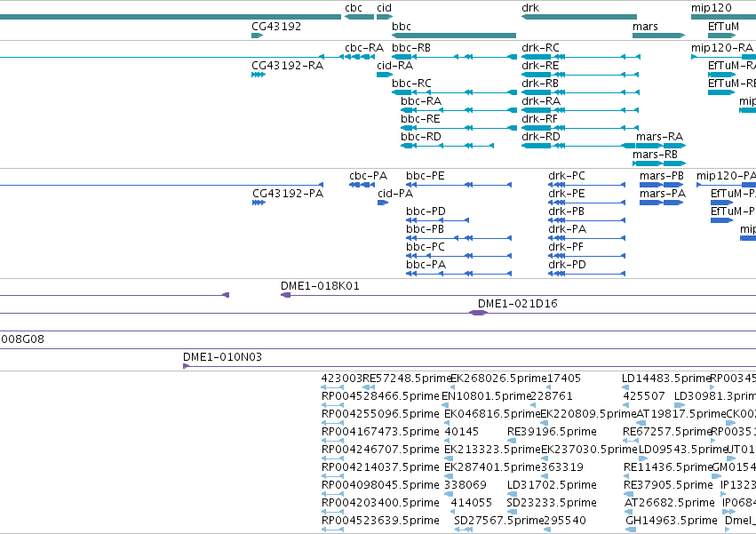Viewport: 756px width, 534px height.
Task: Click transcript bbc-RC
Action: pos(454,92)
